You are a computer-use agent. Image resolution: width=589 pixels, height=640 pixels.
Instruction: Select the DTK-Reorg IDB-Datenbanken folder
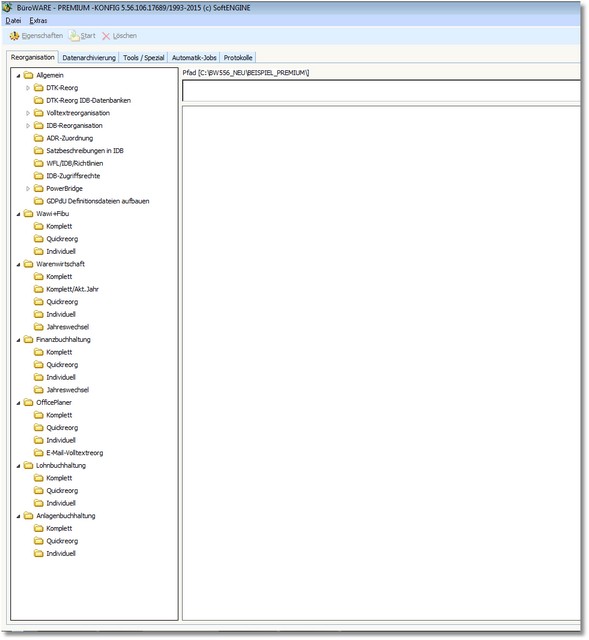tap(88, 100)
